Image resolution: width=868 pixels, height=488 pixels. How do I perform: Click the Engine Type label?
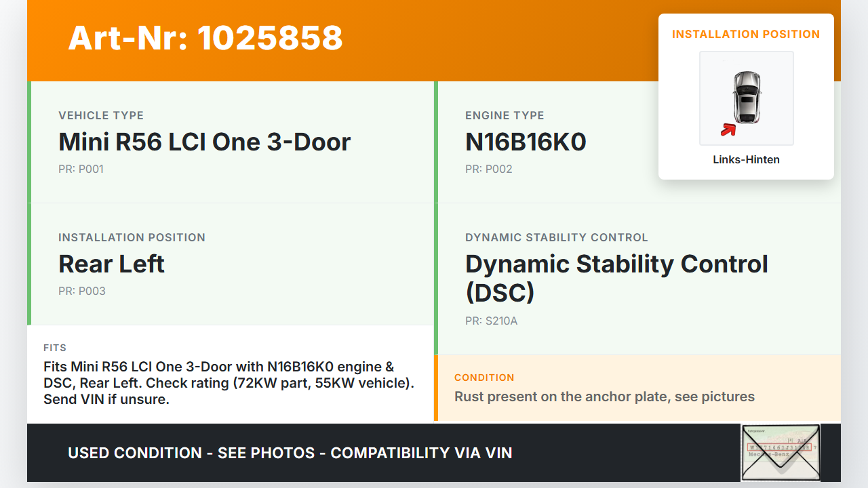pos(505,115)
